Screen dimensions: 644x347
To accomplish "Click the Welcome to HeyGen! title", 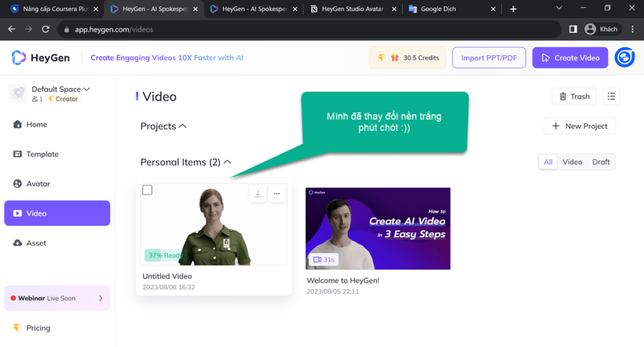I will click(343, 280).
